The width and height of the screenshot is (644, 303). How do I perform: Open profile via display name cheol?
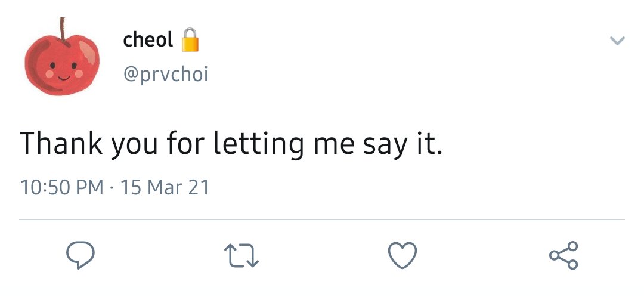click(x=148, y=40)
